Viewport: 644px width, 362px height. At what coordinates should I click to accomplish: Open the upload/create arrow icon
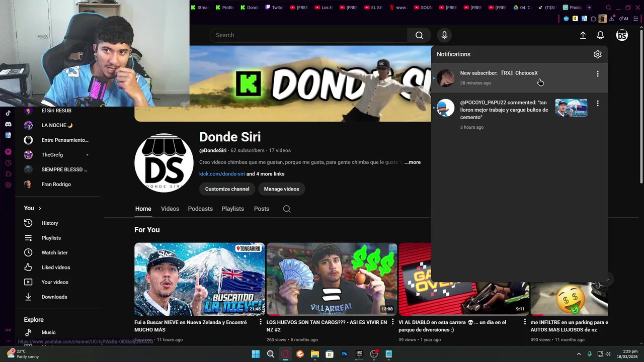tap(583, 35)
